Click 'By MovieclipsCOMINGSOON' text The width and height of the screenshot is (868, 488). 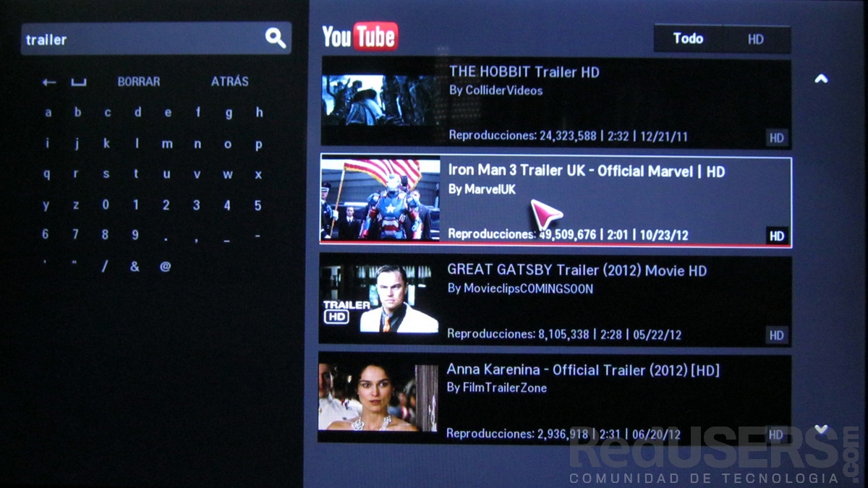pyautogui.click(x=520, y=288)
